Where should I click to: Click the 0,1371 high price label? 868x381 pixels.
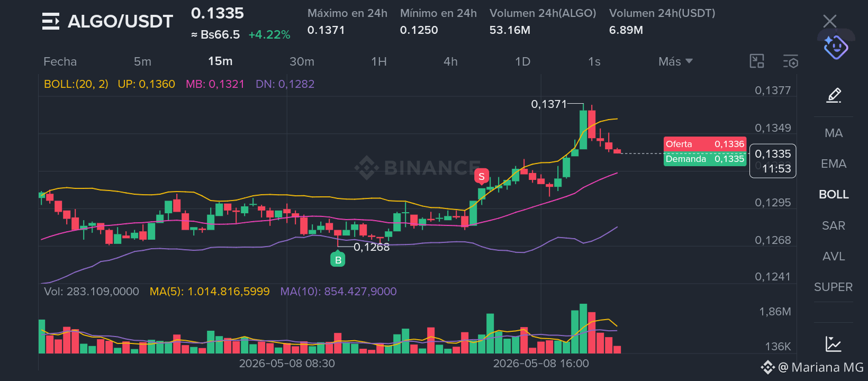click(549, 104)
